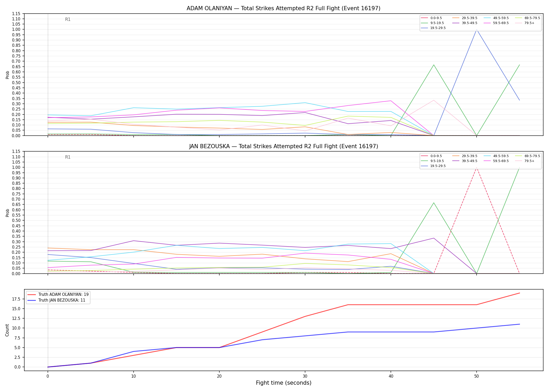Select '59.5-69.5' in ADAM OLANIYAN chart legend
The height and width of the screenshot is (392, 549).
pos(496,23)
